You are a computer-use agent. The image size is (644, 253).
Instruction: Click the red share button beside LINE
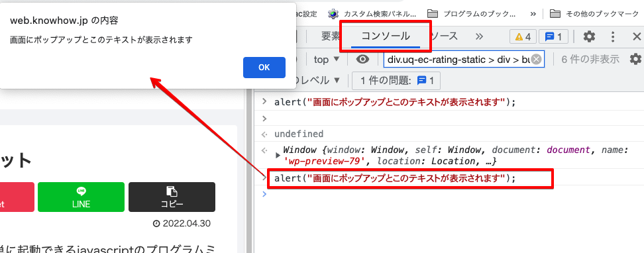17,197
